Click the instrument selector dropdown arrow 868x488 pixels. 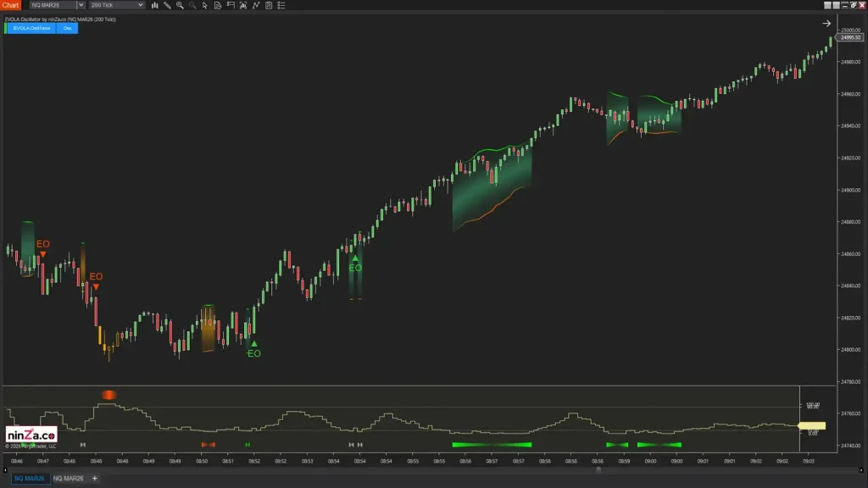81,5
